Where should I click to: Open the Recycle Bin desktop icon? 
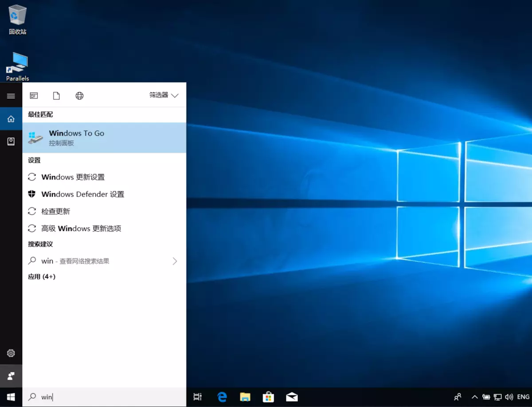(18, 20)
